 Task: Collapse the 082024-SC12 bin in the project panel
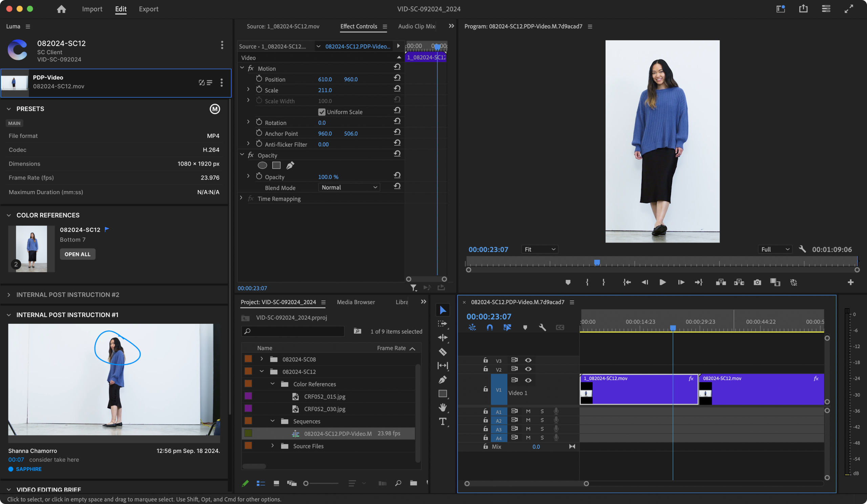pos(261,372)
